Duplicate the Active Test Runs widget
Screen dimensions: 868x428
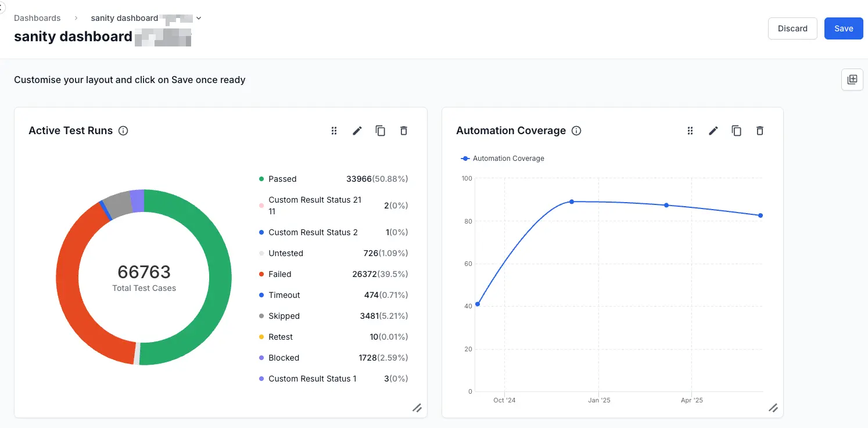[x=381, y=131]
